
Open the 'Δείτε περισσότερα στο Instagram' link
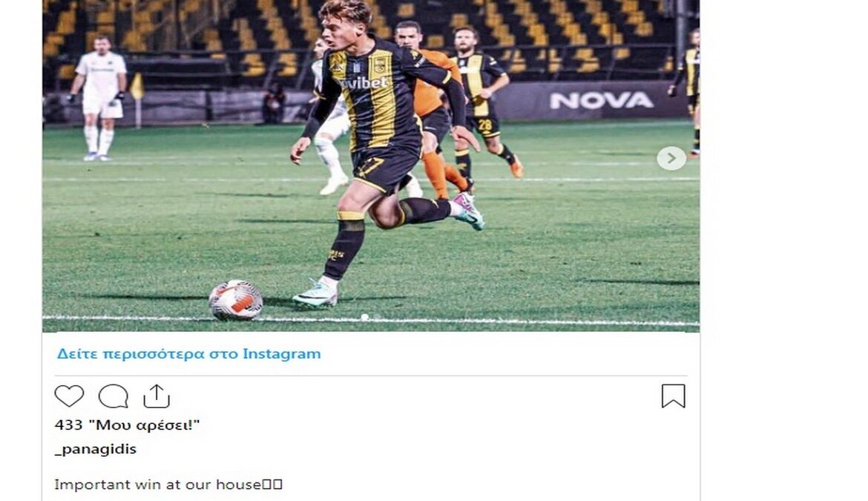click(x=188, y=354)
